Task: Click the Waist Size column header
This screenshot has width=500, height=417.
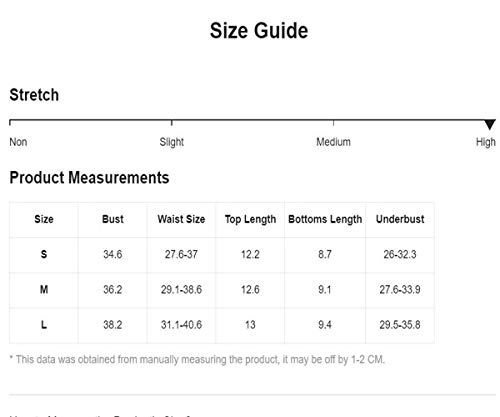Action: pos(181,219)
